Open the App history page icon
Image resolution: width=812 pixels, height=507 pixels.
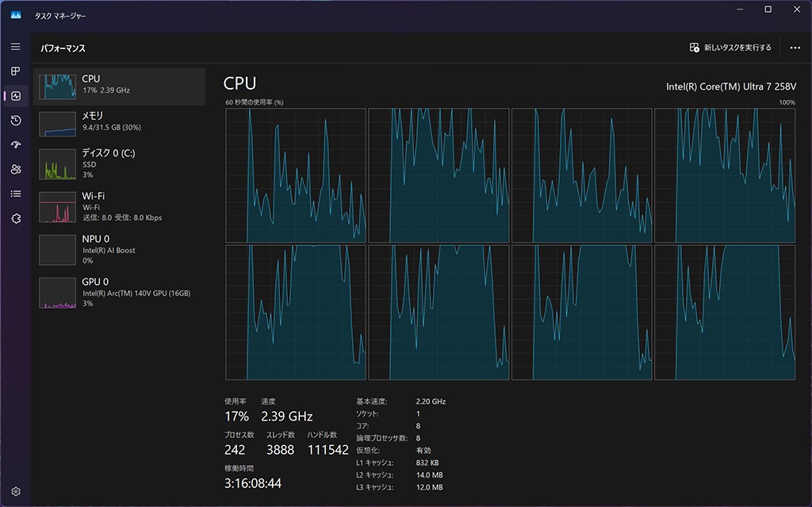(16, 121)
